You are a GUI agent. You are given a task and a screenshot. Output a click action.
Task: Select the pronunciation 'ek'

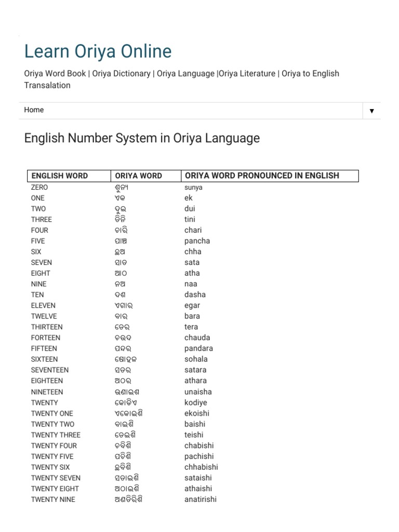[x=188, y=198]
